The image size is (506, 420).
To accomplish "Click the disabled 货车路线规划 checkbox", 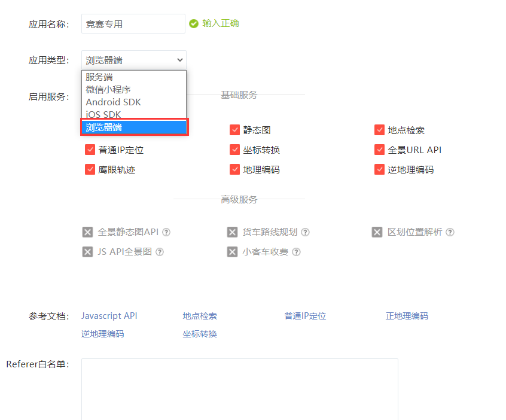I will pos(232,232).
